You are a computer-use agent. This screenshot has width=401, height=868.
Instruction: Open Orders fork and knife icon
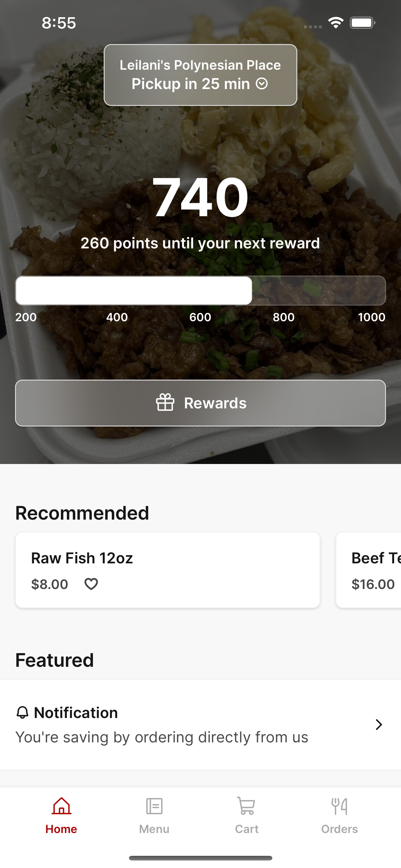point(339,806)
